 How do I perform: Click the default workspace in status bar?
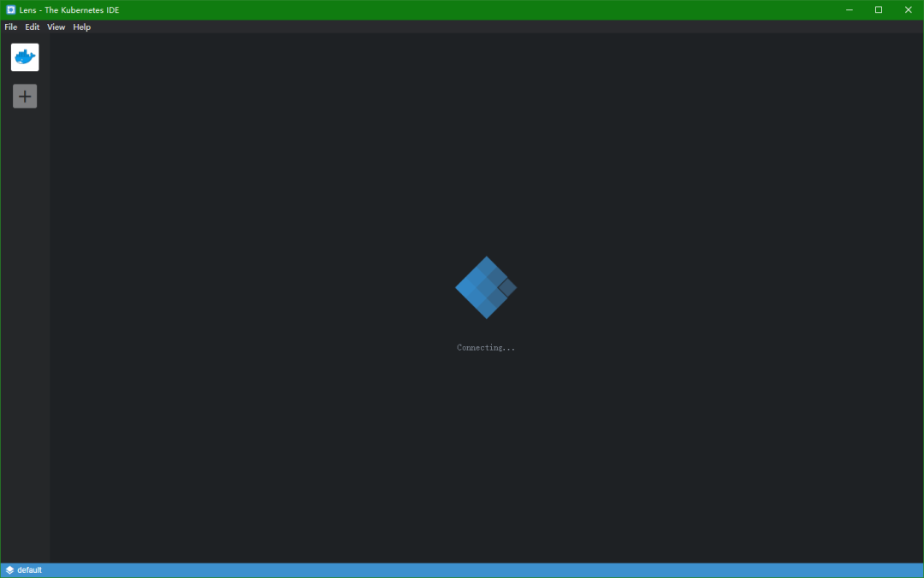point(29,570)
